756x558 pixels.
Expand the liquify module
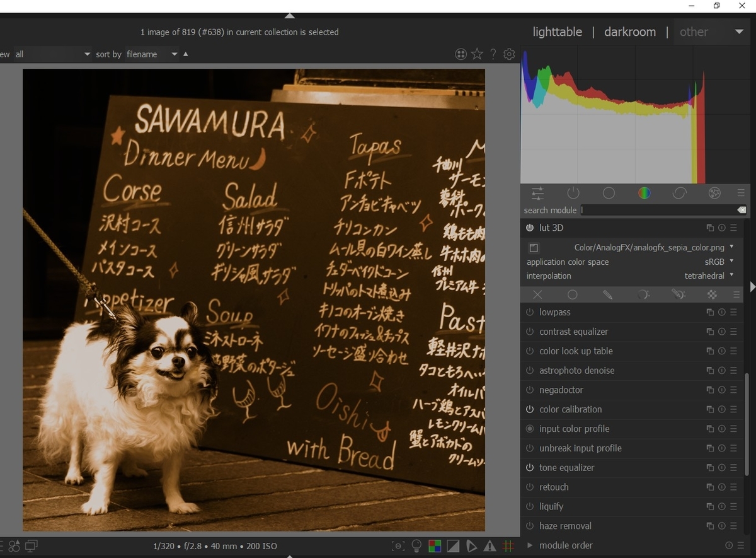(x=551, y=506)
